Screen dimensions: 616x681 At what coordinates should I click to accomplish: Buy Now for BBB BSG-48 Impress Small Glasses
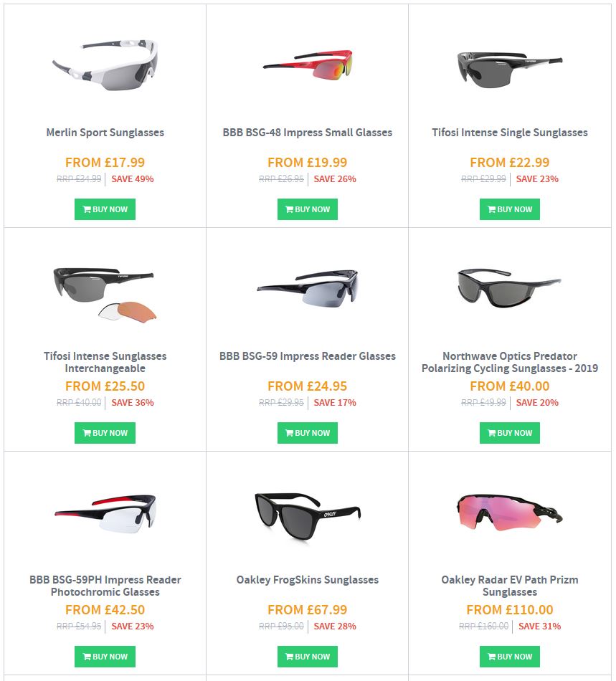click(308, 209)
